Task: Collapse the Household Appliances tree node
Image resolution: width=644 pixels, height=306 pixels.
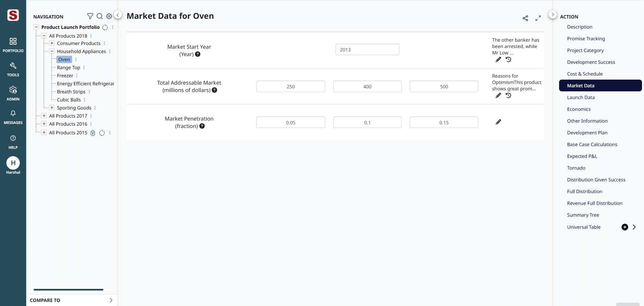Action: click(x=52, y=51)
